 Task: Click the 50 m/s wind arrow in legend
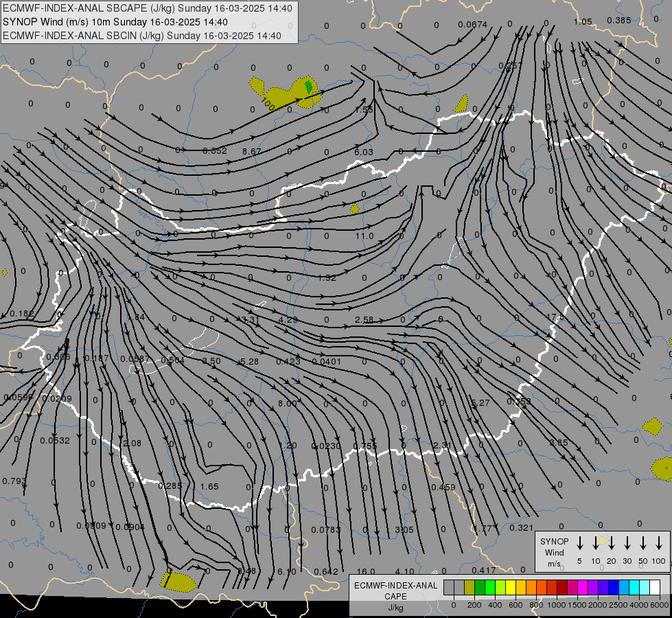pos(643,543)
